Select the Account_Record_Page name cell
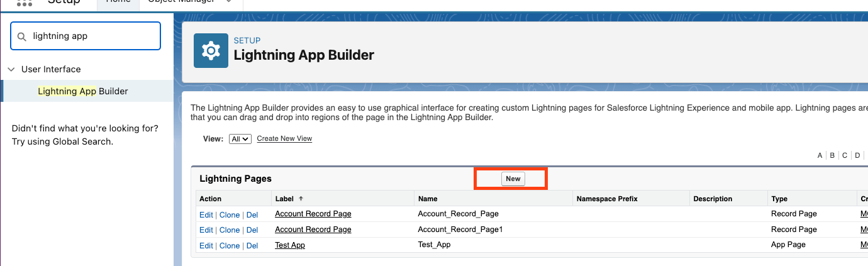868x266 pixels. click(x=458, y=214)
